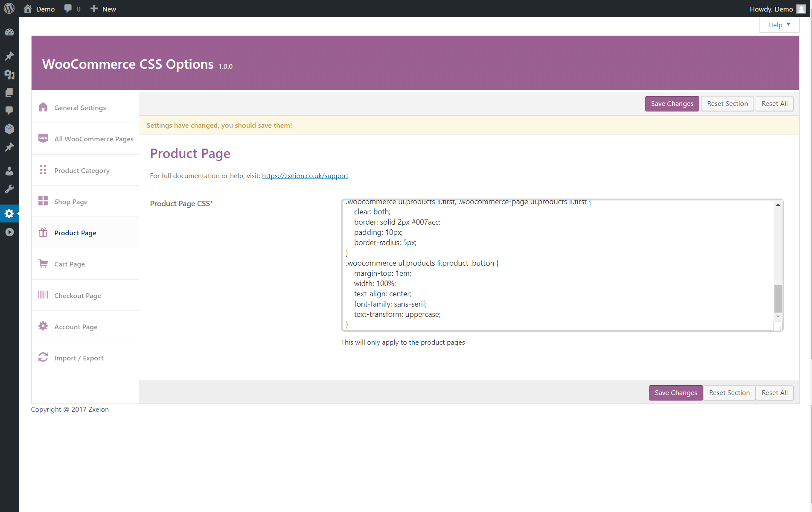Click the Save Changes button
Image resolution: width=812 pixels, height=512 pixels.
tap(672, 103)
